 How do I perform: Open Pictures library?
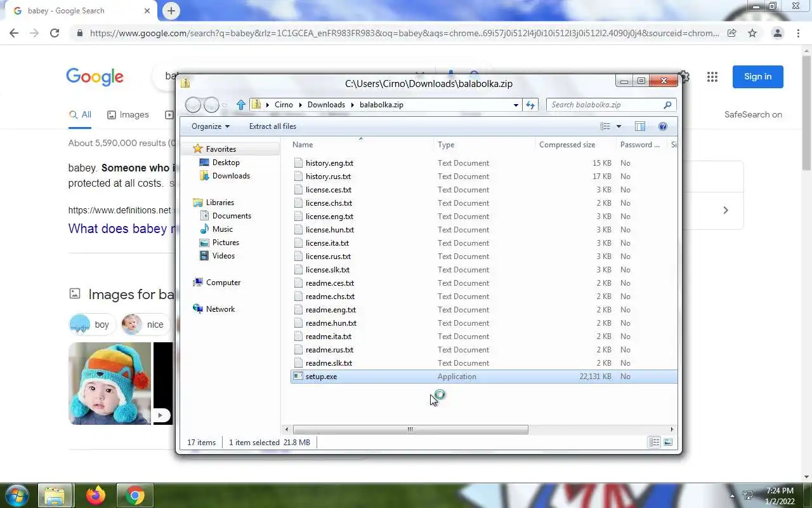[226, 243]
